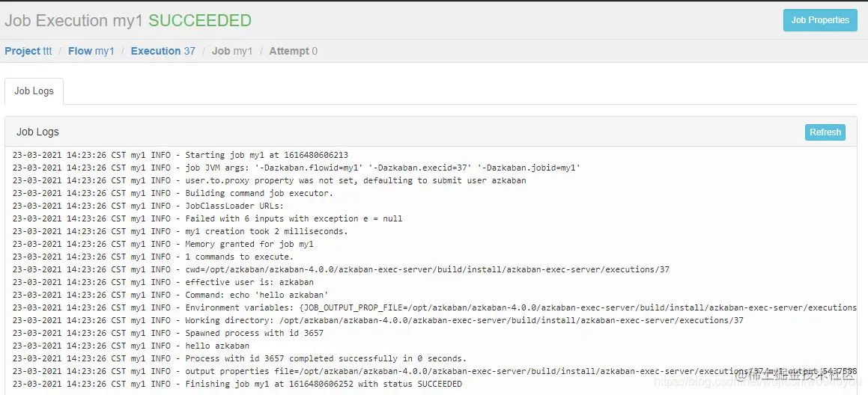This screenshot has width=868, height=395.
Task: Click 'Failed with 6 inputs with exception' line
Action: pos(207,218)
